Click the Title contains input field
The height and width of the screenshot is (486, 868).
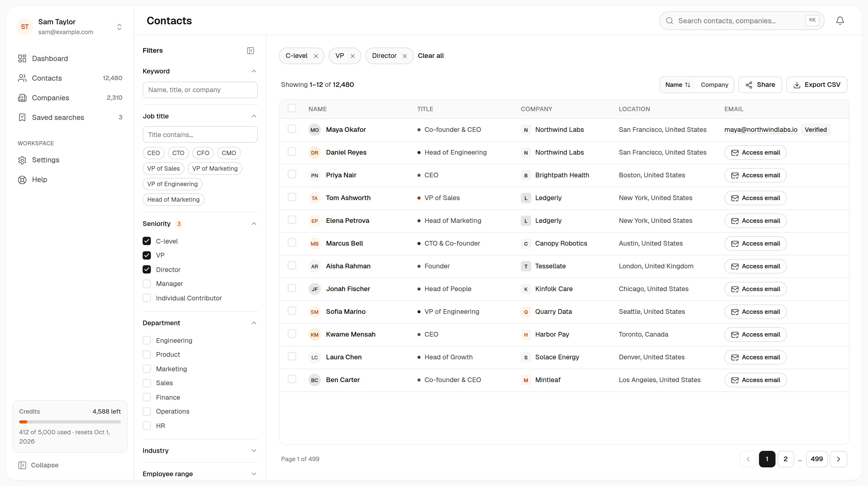pyautogui.click(x=200, y=135)
